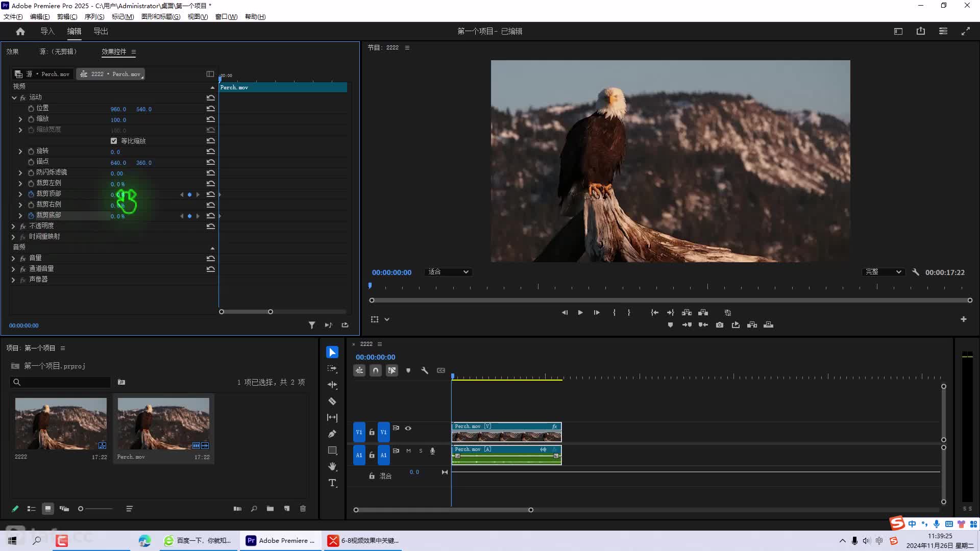Click the program monitor zoom scroll bar
This screenshot has width=980, height=551.
671,300
